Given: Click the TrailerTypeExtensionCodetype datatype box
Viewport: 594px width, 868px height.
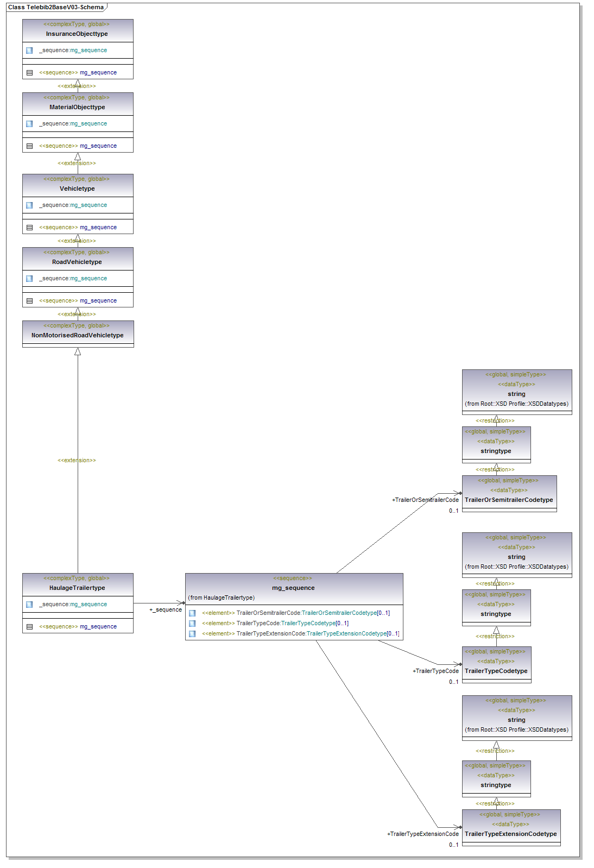Looking at the screenshot, I should (510, 834).
